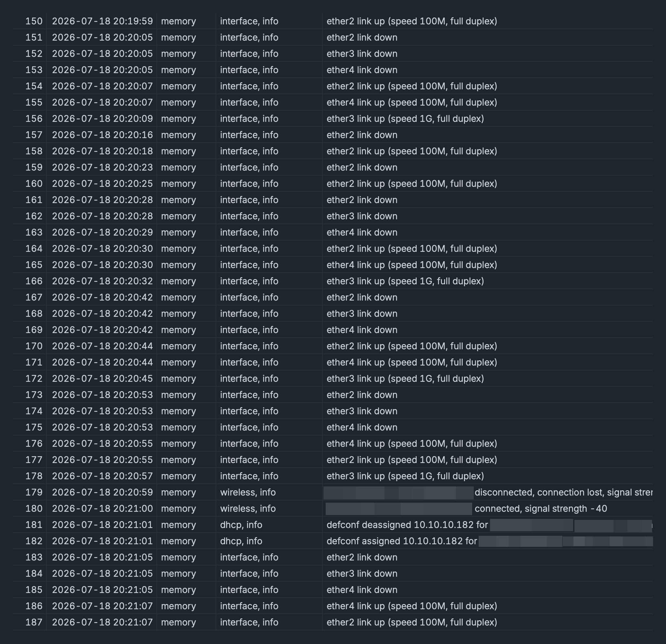666x644 pixels.
Task: Click the ether3 link down message in row 152
Action: click(x=361, y=54)
